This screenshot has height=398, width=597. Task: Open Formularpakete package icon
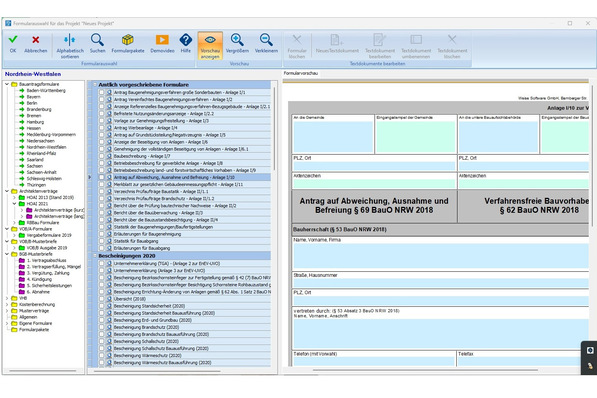click(x=128, y=39)
